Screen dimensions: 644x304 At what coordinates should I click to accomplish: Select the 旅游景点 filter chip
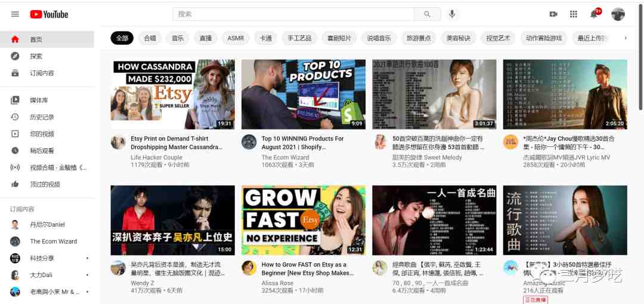tap(419, 38)
